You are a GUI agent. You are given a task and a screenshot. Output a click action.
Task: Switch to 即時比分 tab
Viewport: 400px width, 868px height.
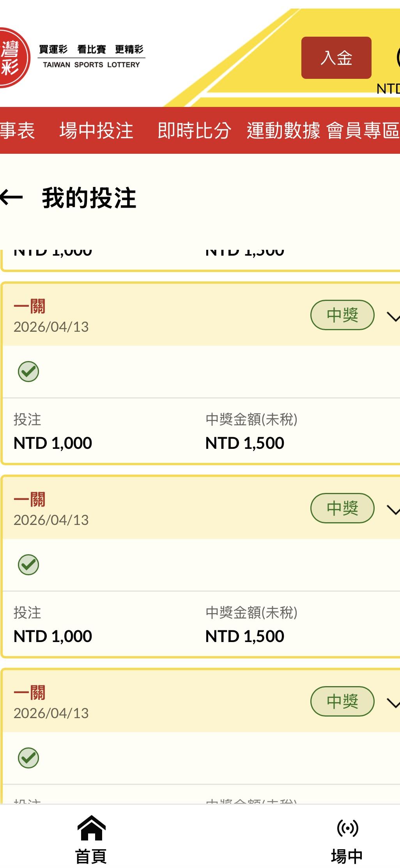(x=194, y=130)
